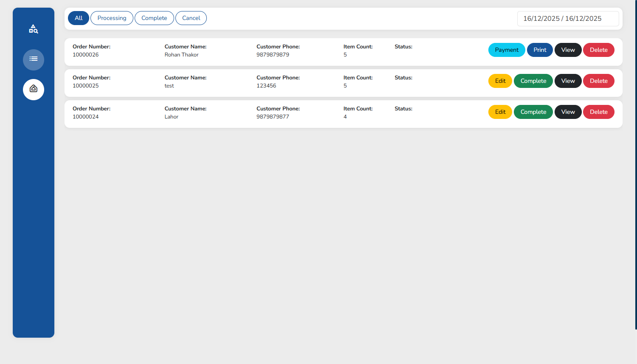This screenshot has width=637, height=364.
Task: Select the order list icon in sidebar
Action: coord(34,59)
